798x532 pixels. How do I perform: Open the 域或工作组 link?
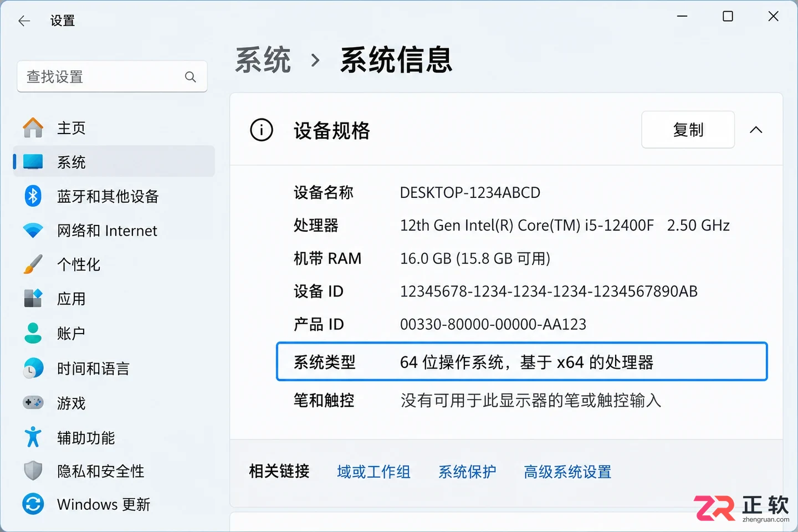(x=374, y=472)
